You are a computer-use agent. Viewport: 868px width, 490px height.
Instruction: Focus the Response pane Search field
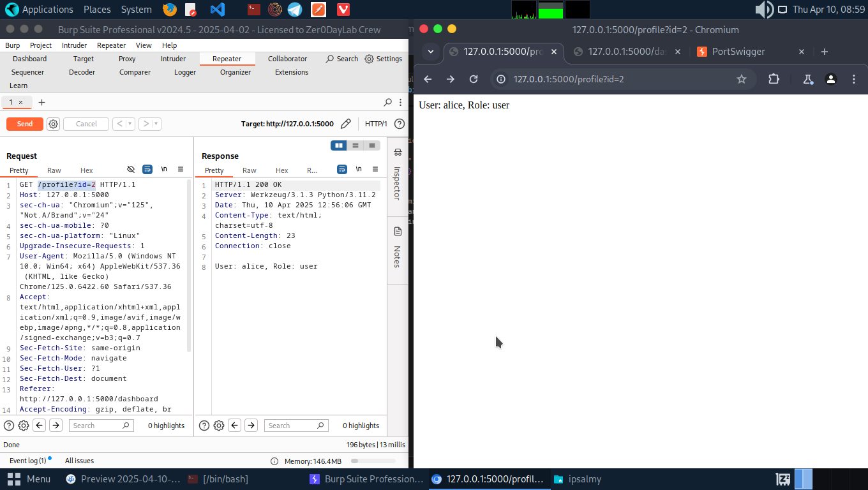[x=296, y=426]
